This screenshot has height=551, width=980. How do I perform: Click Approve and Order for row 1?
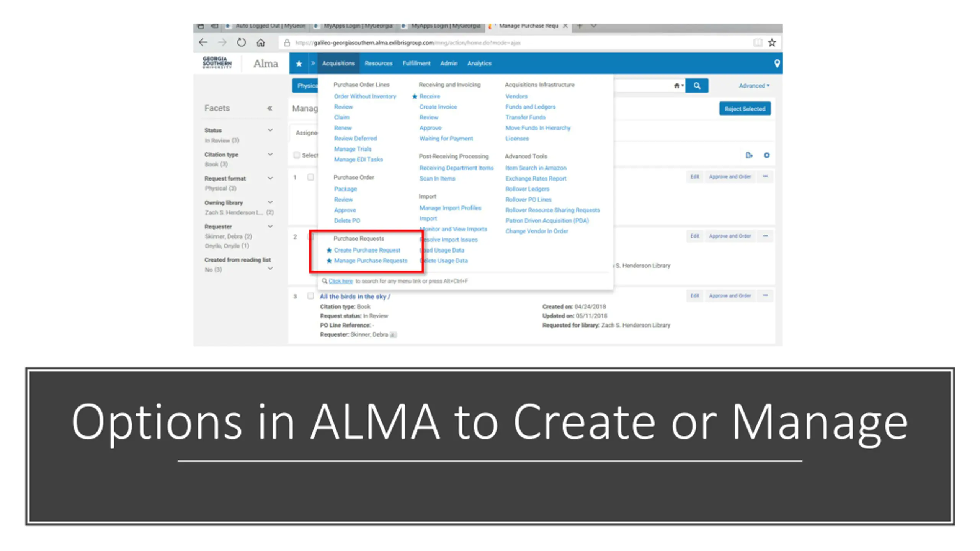tap(730, 176)
